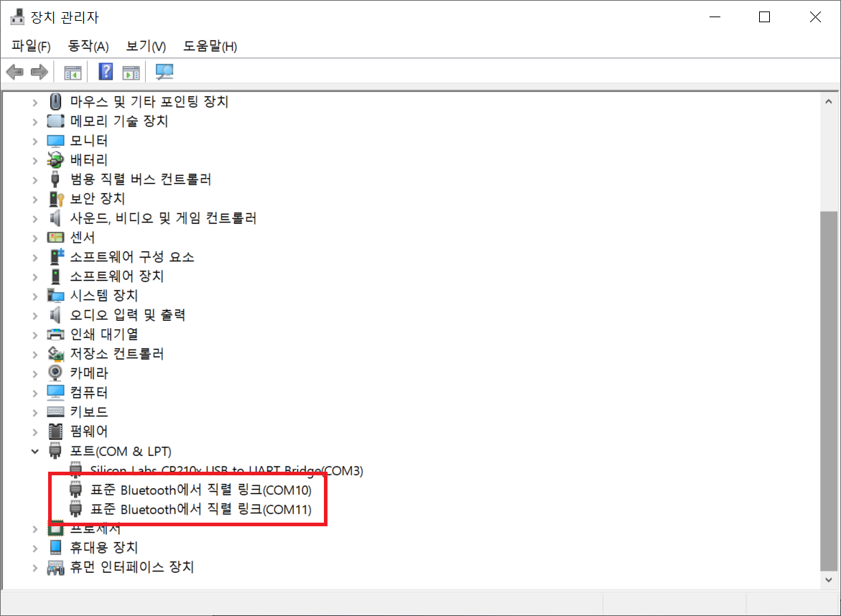Click the speaker icon next to 사운드, 비디오 및 게임 컨트롤러
The width and height of the screenshot is (841, 616).
pos(55,218)
